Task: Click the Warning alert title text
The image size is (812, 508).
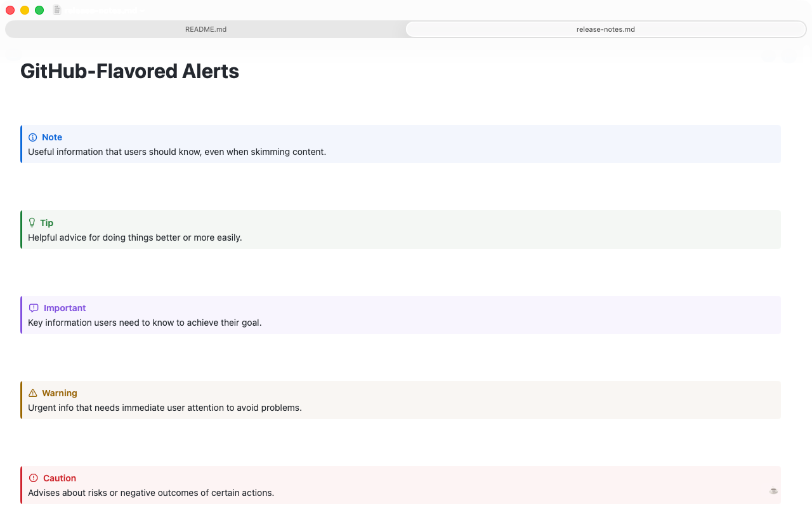Action: click(x=60, y=393)
